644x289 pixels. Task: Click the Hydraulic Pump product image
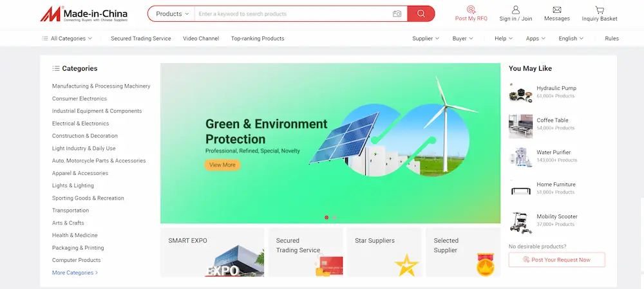521,92
